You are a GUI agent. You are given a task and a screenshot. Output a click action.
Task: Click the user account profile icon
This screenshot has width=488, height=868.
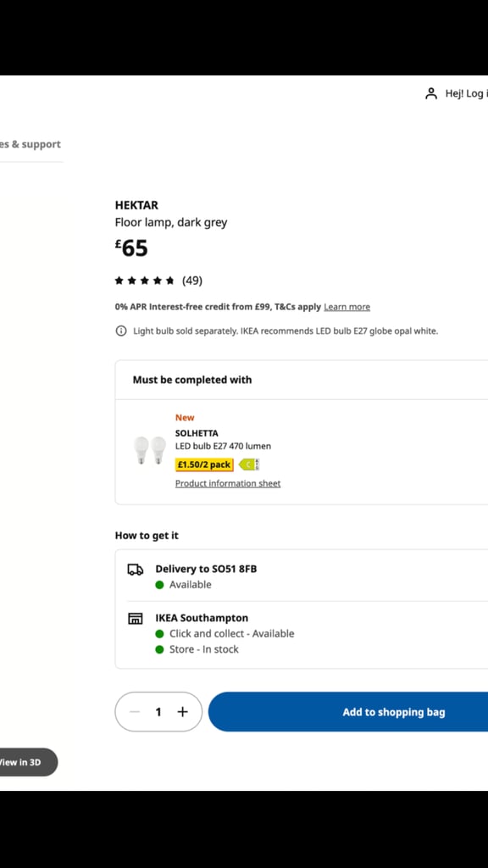tap(431, 93)
